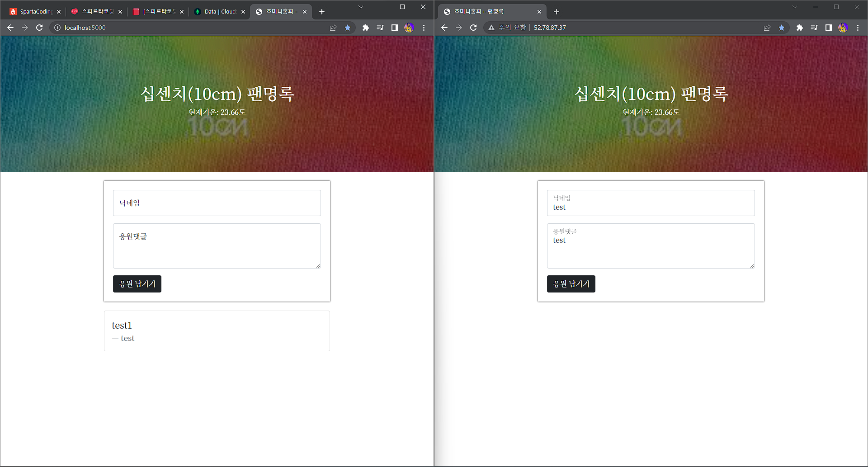Image resolution: width=868 pixels, height=467 pixels.
Task: Open media control icon in right window
Action: coord(814,28)
